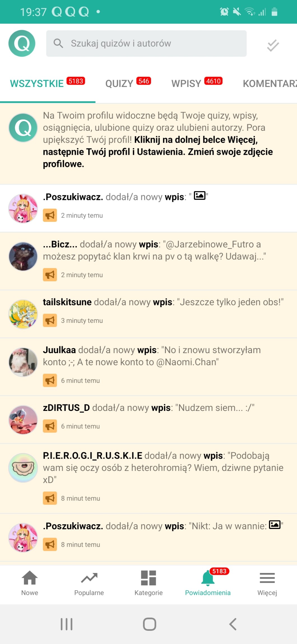Tap ...Bicz... cat avatar thumbnail

[23, 256]
